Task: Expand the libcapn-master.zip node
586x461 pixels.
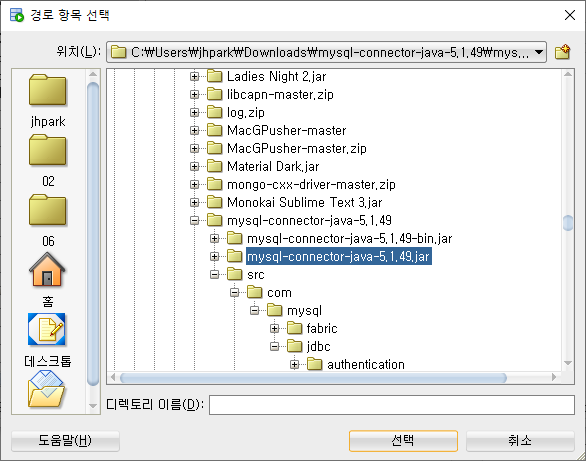Action: point(194,95)
